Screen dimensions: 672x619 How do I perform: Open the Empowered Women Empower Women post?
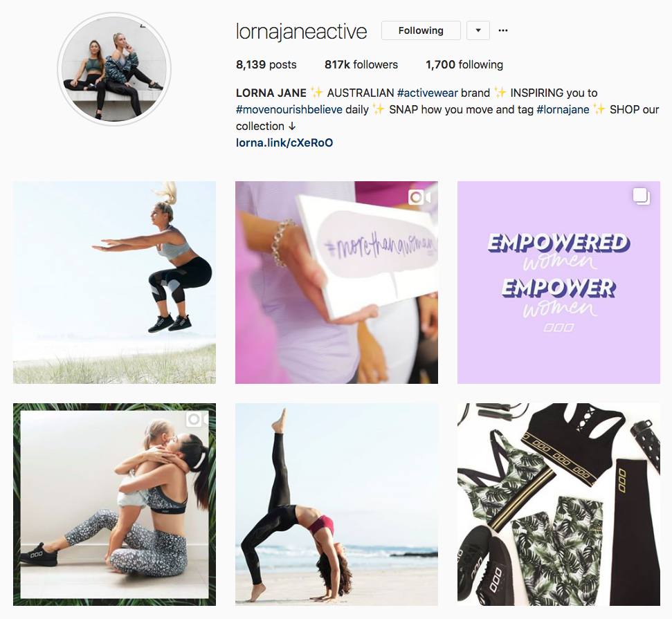tap(559, 282)
